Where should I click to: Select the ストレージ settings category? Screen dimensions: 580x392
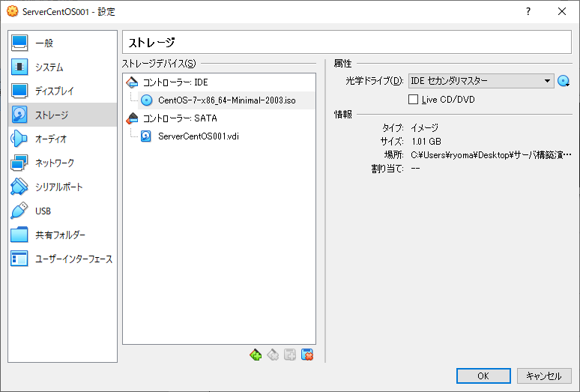click(x=62, y=115)
